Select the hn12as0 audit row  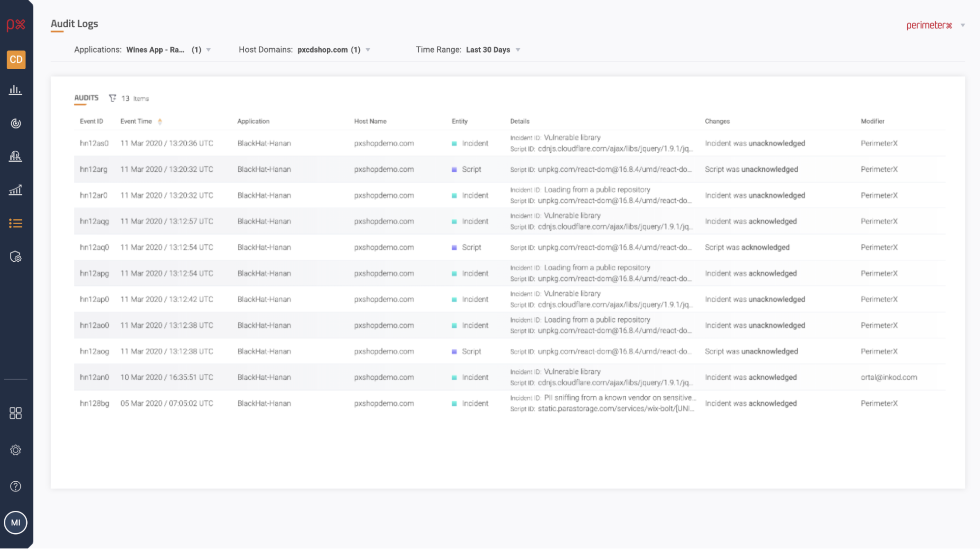(94, 143)
